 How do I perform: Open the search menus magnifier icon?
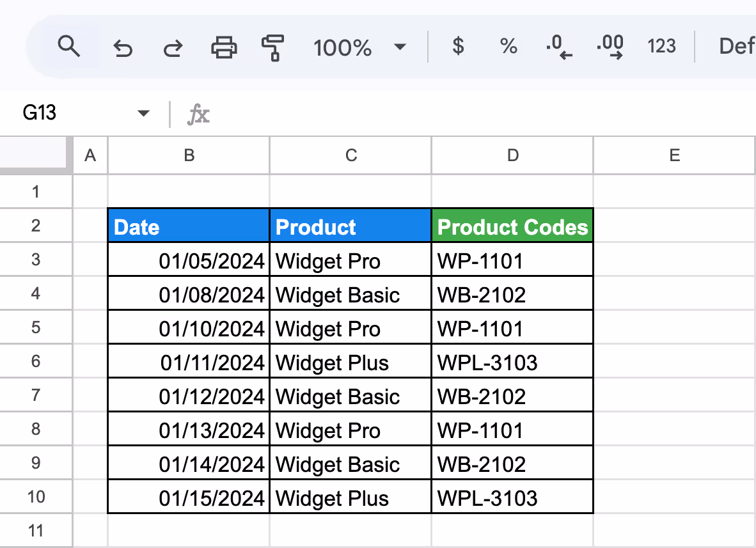click(x=68, y=47)
